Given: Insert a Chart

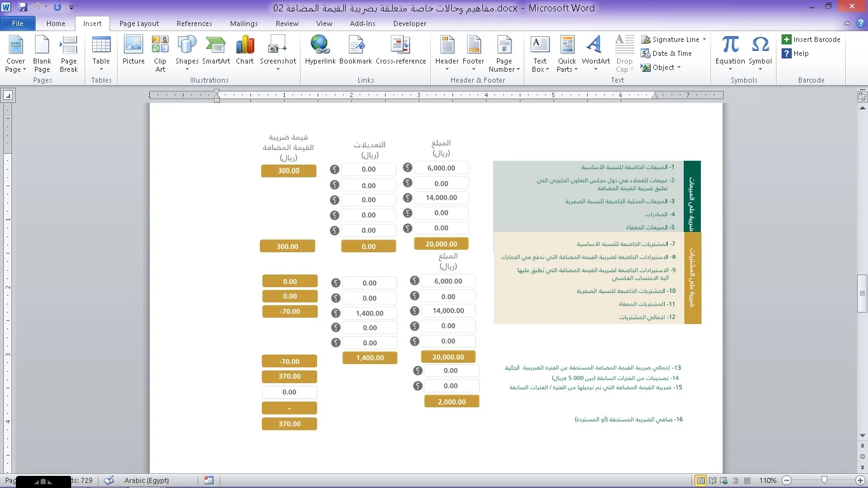Looking at the screenshot, I should point(245,51).
